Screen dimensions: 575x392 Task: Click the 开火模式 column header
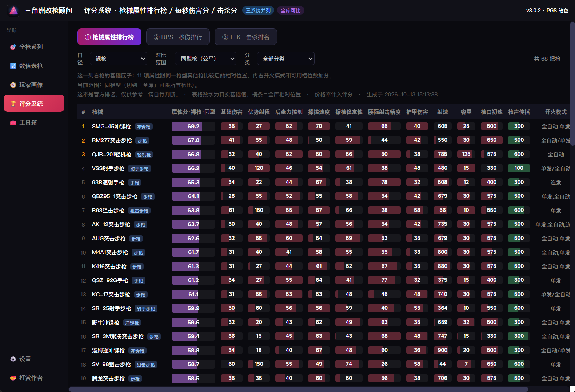(556, 112)
